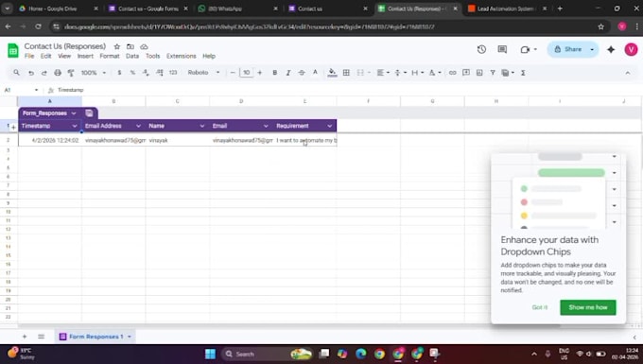Image resolution: width=643 pixels, height=364 pixels.
Task: Activate the paint format tool
Action: coord(71,73)
